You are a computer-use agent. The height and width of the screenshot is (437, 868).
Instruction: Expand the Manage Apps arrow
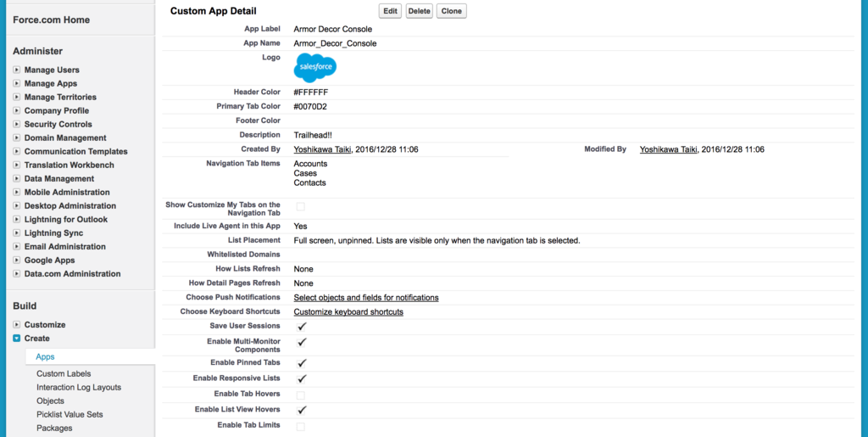17,84
